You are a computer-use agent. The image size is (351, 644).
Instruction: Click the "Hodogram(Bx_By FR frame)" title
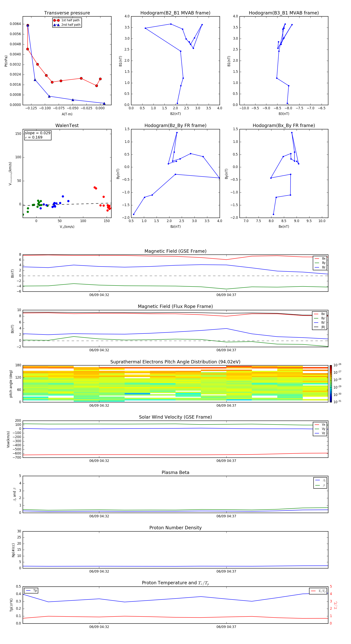click(284, 125)
